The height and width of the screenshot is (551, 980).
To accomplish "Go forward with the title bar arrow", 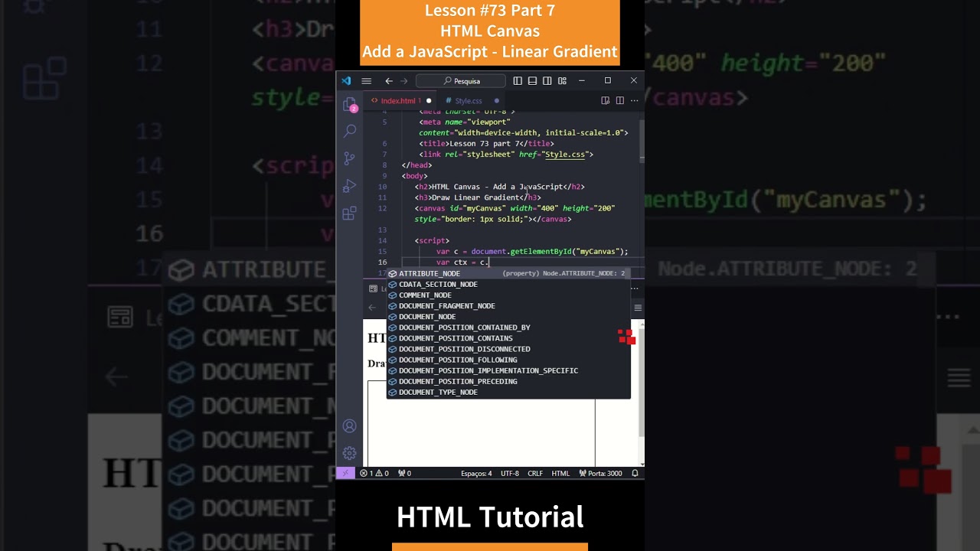I will 404,80.
